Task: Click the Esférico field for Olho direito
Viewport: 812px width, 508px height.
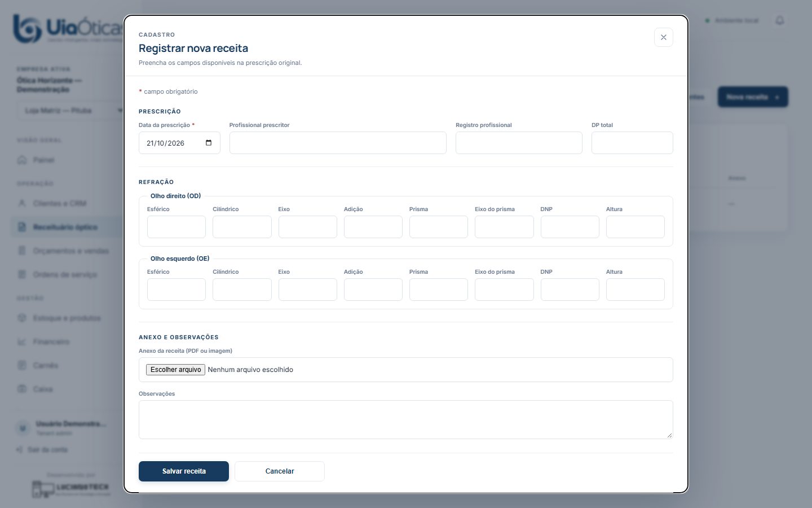Action: [176, 227]
